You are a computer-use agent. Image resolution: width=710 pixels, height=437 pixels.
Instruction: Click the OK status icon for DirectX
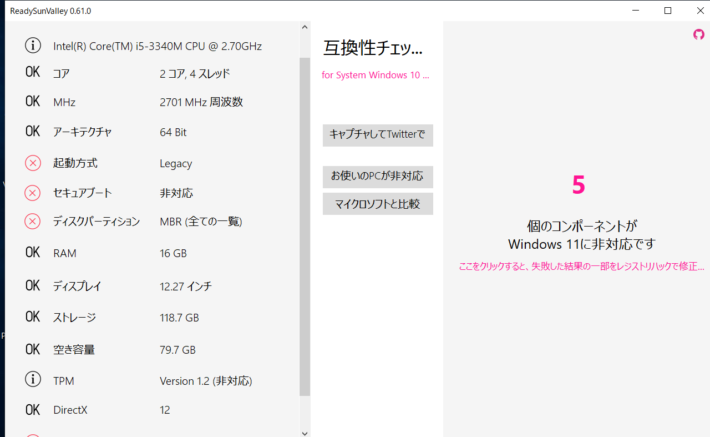pyautogui.click(x=33, y=409)
